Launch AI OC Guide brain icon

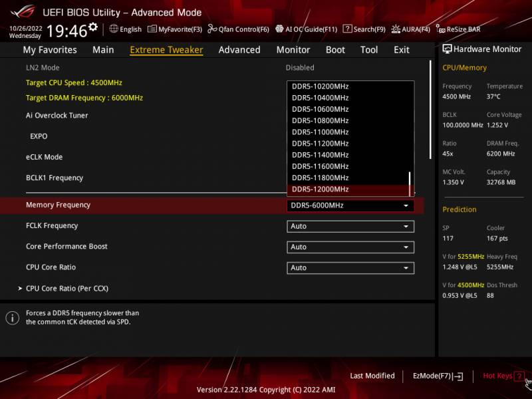click(279, 29)
